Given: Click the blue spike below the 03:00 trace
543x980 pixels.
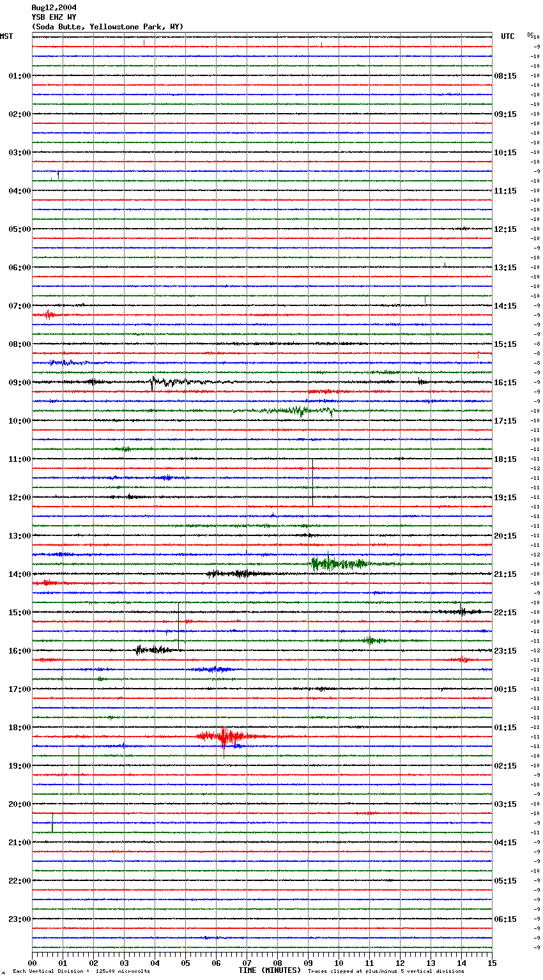Looking at the screenshot, I should (x=58, y=174).
